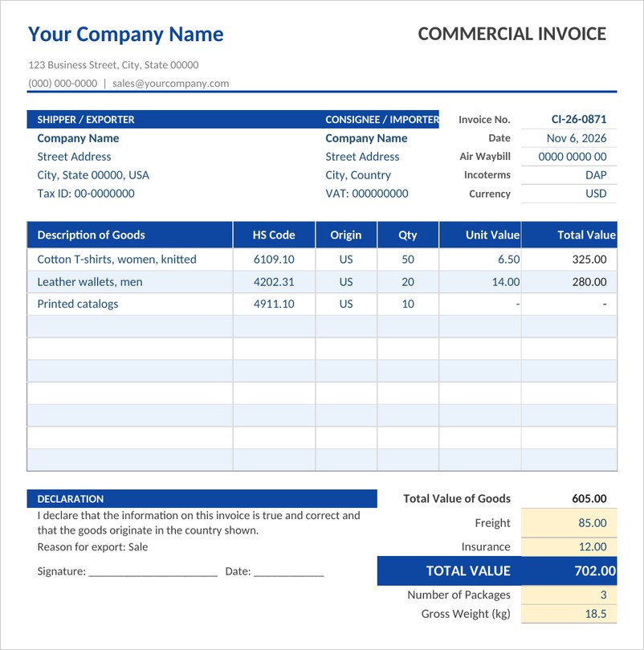Select HS code 4202.31
This screenshot has width=644, height=650.
(x=274, y=282)
